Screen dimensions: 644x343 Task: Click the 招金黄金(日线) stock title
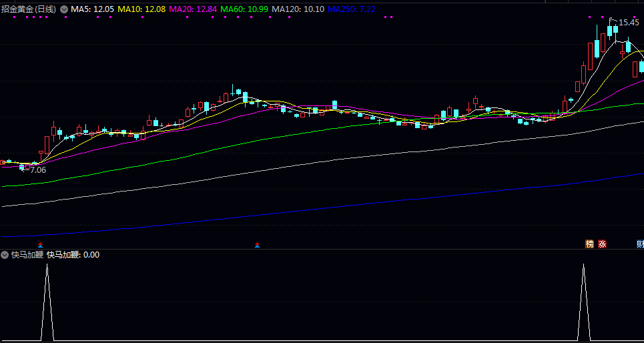pos(30,10)
